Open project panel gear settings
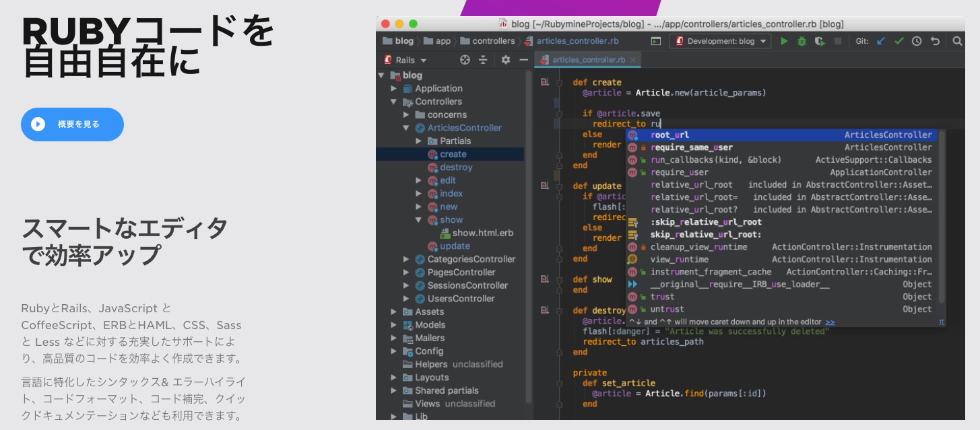The height and width of the screenshot is (430, 980). [506, 60]
